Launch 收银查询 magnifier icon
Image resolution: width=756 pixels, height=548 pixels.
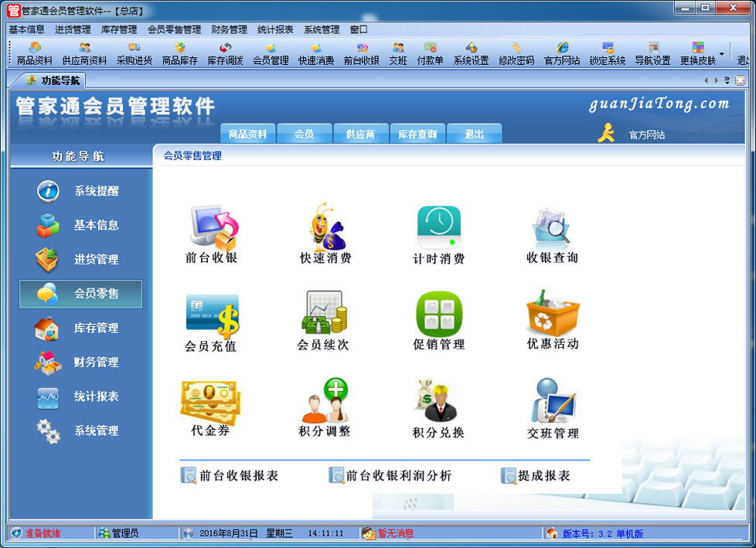(552, 226)
